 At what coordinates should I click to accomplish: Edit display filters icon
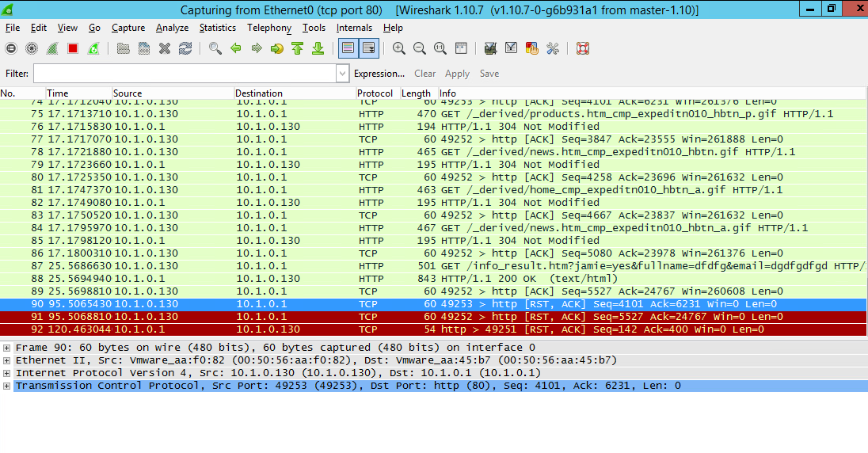tap(511, 49)
